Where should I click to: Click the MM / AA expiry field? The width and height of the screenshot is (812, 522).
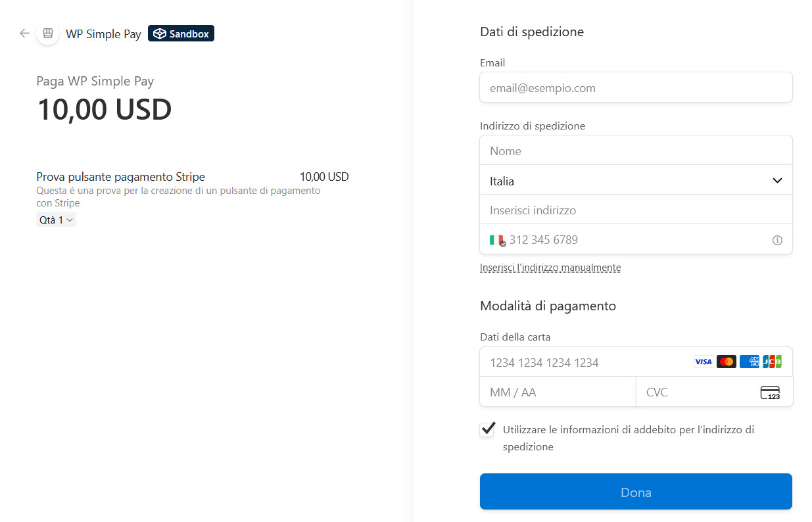coord(558,392)
